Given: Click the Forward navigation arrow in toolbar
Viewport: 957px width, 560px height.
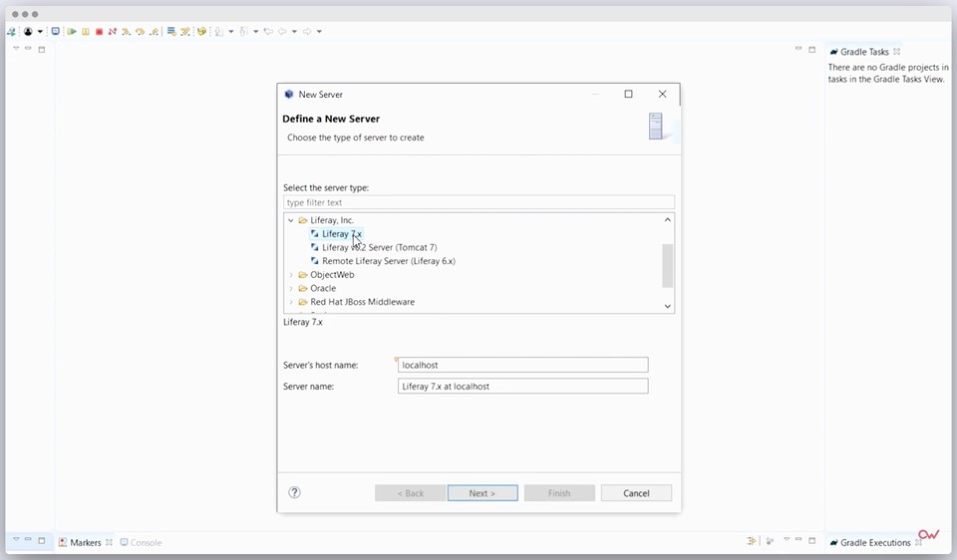Looking at the screenshot, I should coord(307,31).
